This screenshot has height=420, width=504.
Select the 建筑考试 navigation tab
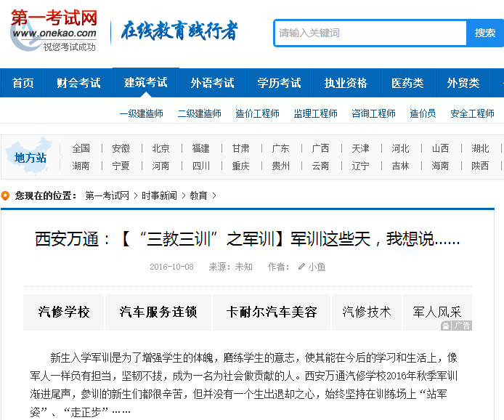coord(145,83)
